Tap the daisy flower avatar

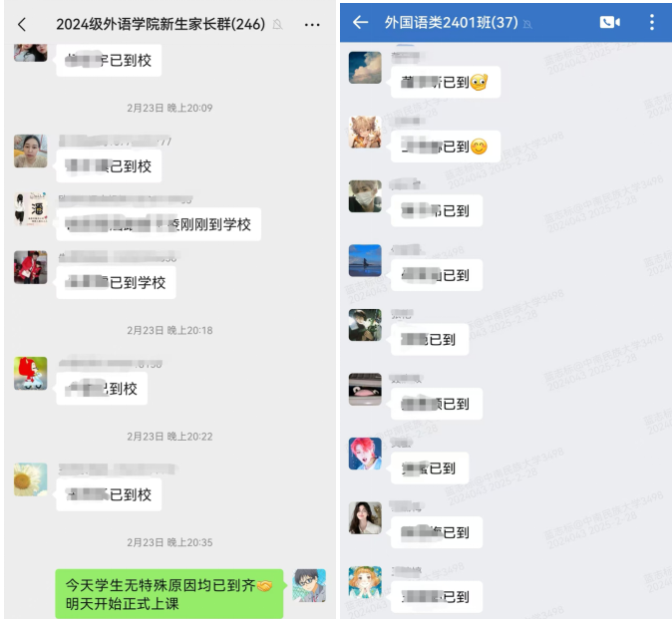pyautogui.click(x=31, y=479)
